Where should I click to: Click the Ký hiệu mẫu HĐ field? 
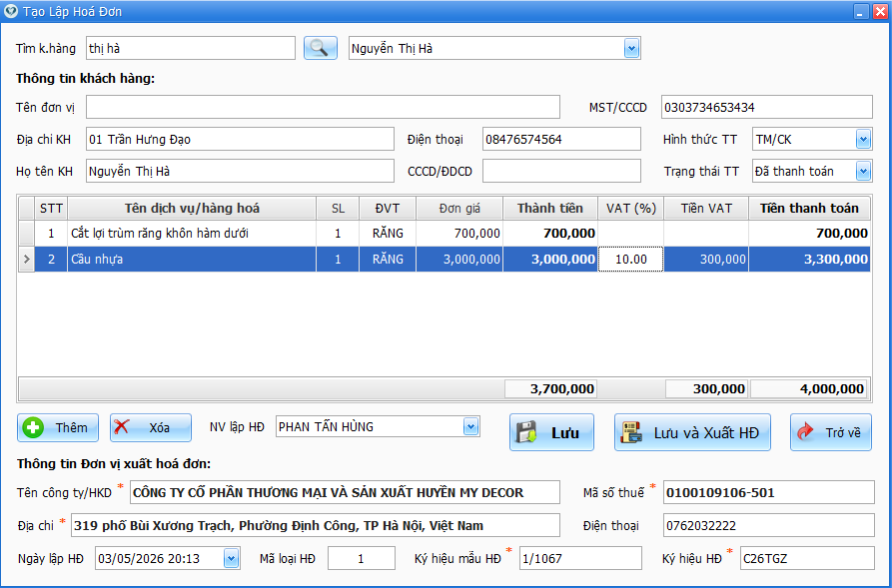pos(580,558)
